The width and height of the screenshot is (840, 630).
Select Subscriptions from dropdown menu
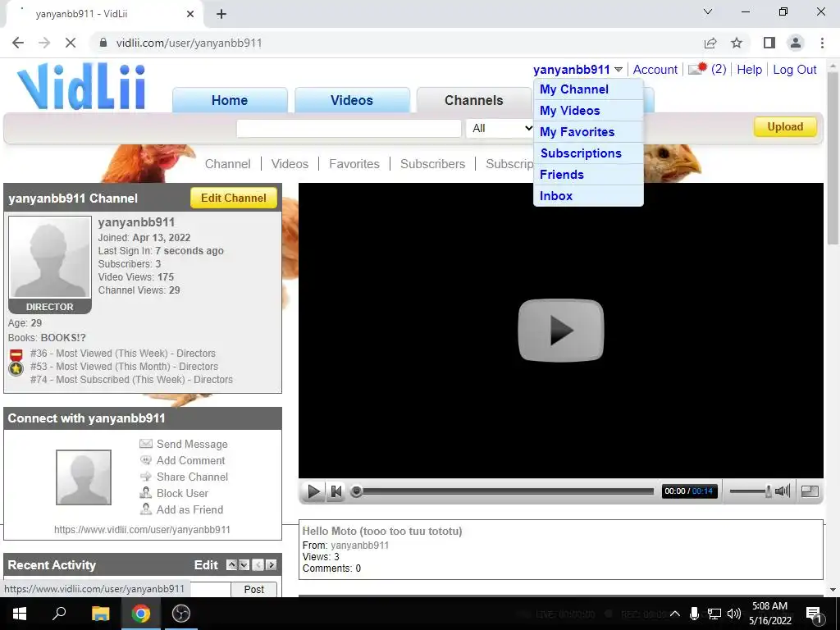[x=588, y=153]
